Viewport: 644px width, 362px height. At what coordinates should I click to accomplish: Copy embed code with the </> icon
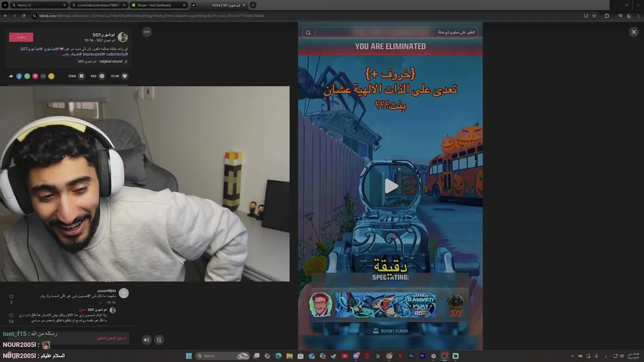(x=43, y=76)
